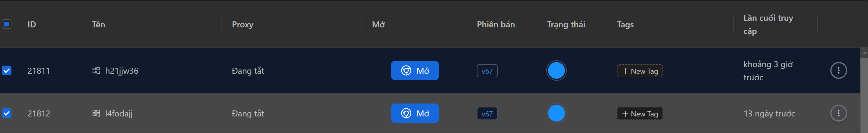868x133 pixels.
Task: Click scrollbar up arrow at table edge
Action: tap(864, 53)
